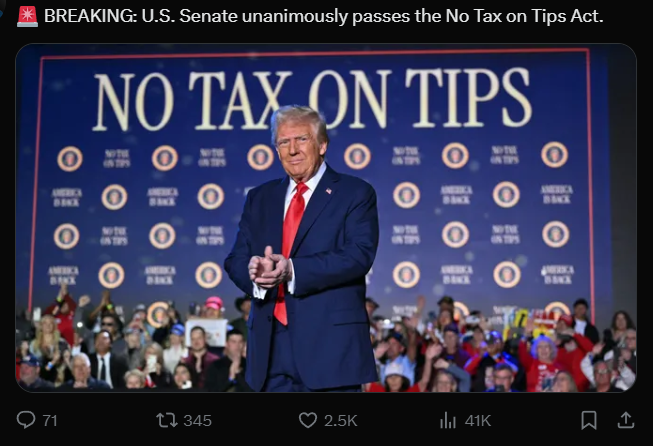Click the word BREAKING in the post
Image resolution: width=653 pixels, height=446 pixels.
point(89,16)
